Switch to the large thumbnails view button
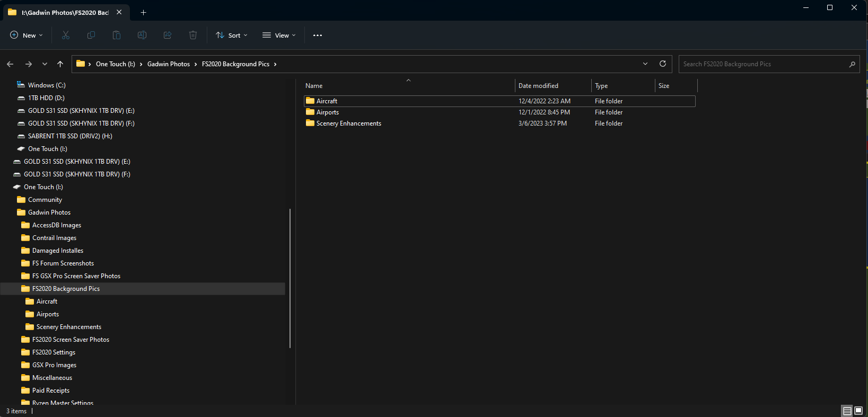Screen dimensions: 868x417 [858, 411]
